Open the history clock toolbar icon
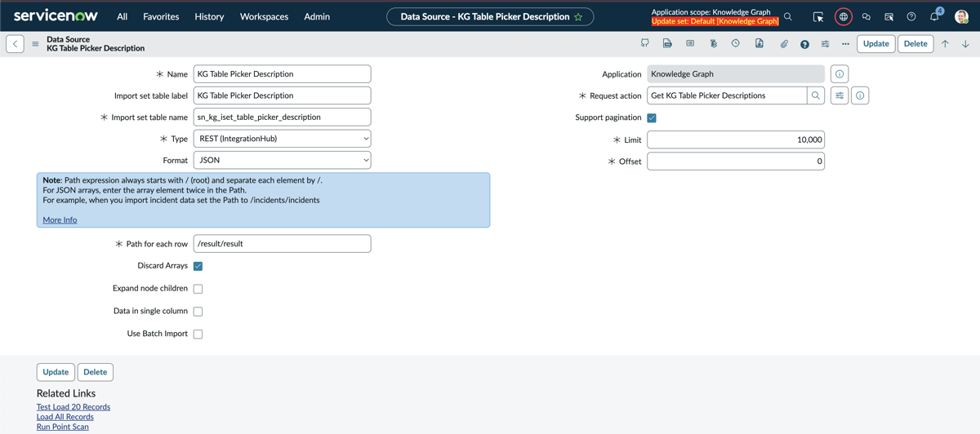Screen dimensions: 980x434 coord(736,43)
